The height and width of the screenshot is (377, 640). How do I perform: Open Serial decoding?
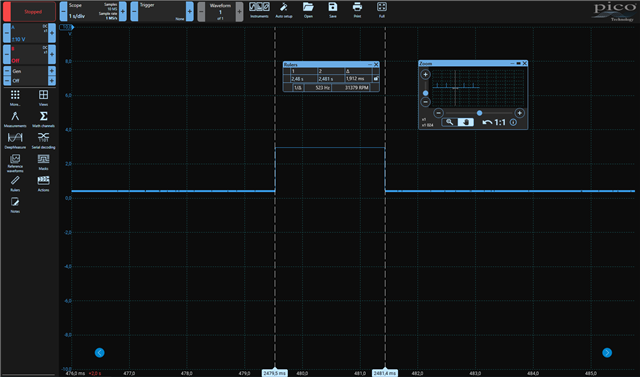pyautogui.click(x=43, y=140)
